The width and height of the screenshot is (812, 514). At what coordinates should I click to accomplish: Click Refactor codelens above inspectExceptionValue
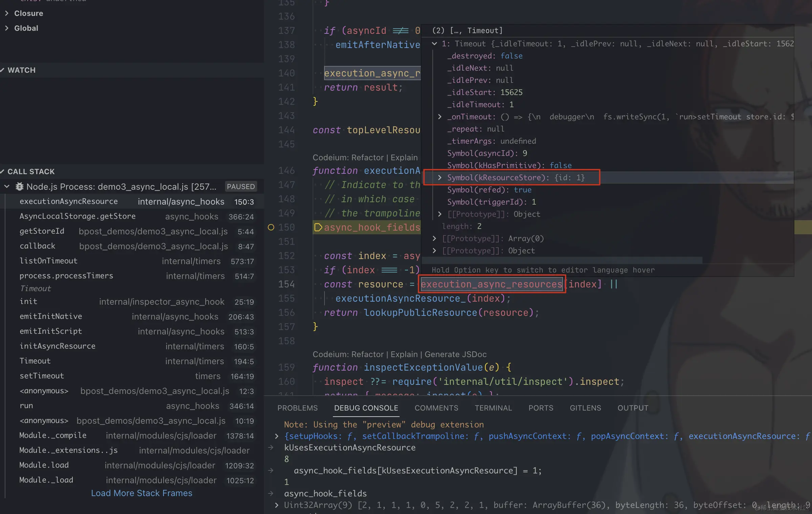(x=367, y=354)
